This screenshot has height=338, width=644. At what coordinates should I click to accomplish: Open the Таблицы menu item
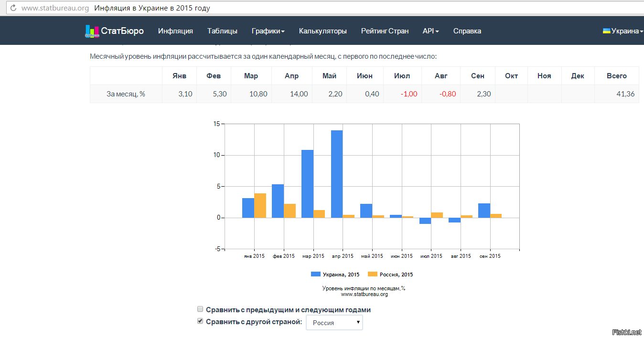coord(222,31)
